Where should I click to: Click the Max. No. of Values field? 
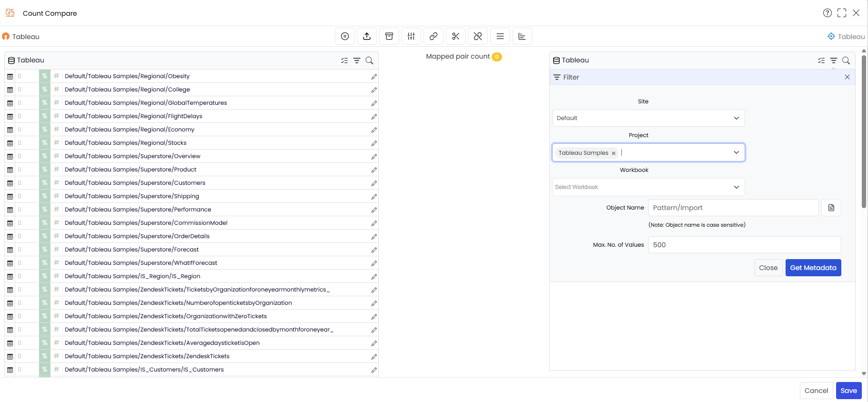click(x=745, y=245)
